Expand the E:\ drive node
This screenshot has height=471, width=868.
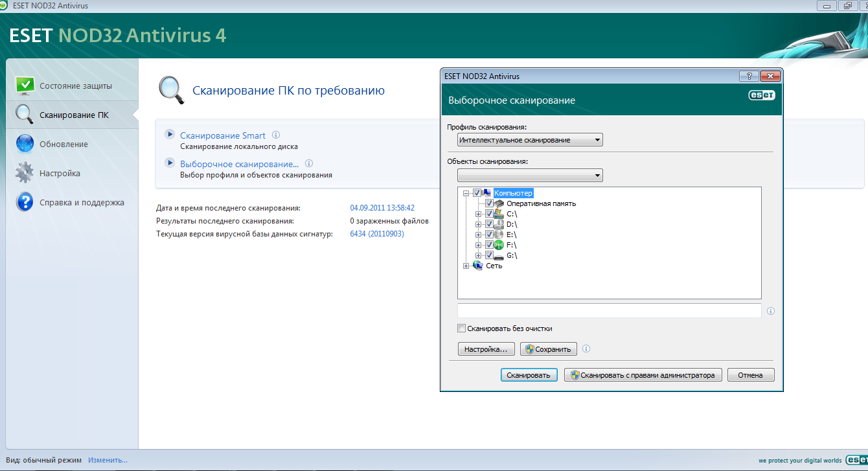click(x=479, y=235)
